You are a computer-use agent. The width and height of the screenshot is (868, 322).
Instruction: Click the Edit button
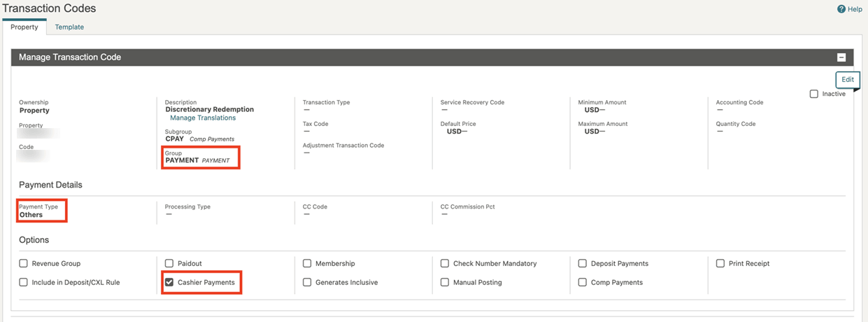click(847, 80)
